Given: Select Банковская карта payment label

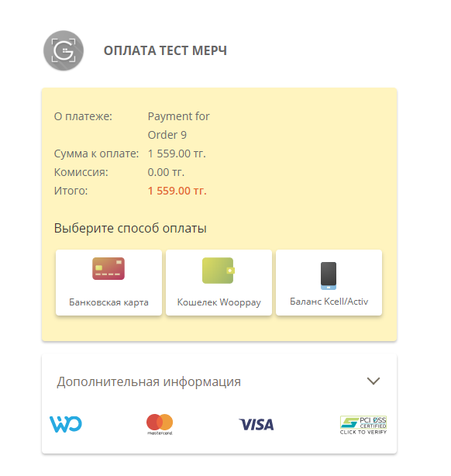Looking at the screenshot, I should (x=108, y=302).
